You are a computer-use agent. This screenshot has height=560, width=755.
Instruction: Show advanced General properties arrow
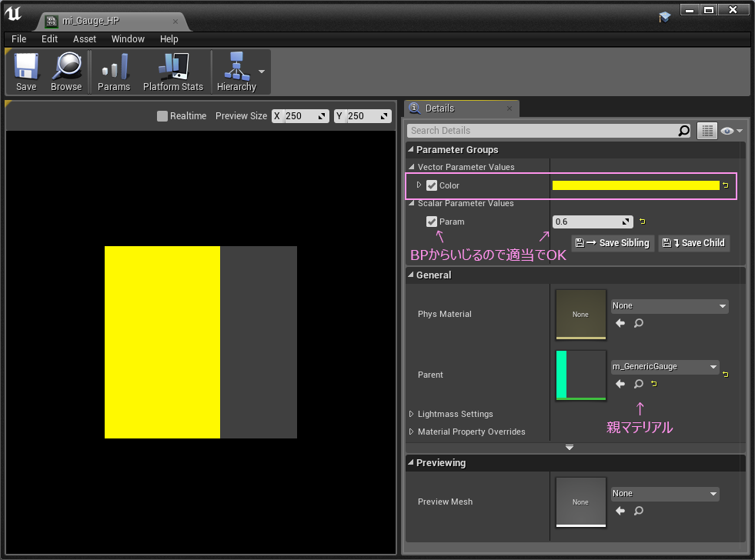pyautogui.click(x=570, y=448)
